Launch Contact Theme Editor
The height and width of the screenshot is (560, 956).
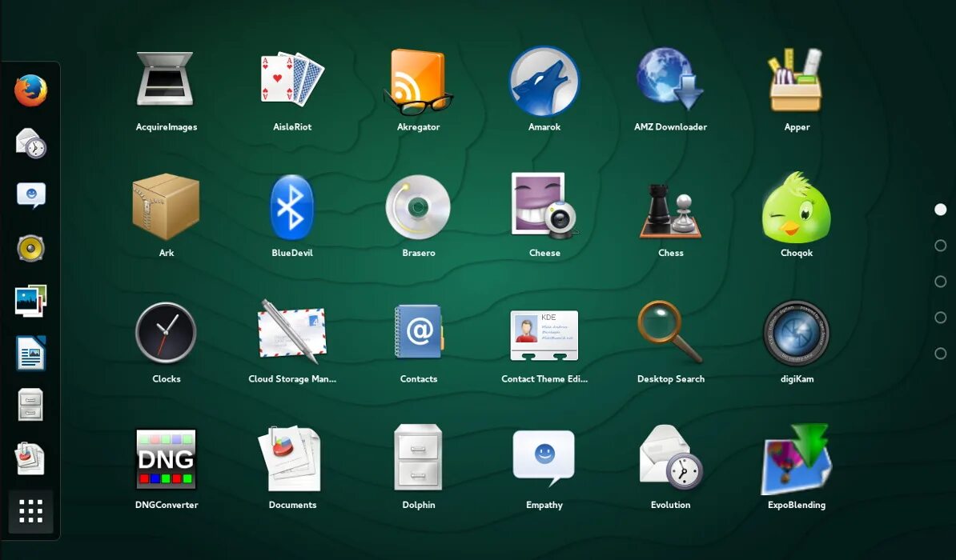pyautogui.click(x=544, y=334)
